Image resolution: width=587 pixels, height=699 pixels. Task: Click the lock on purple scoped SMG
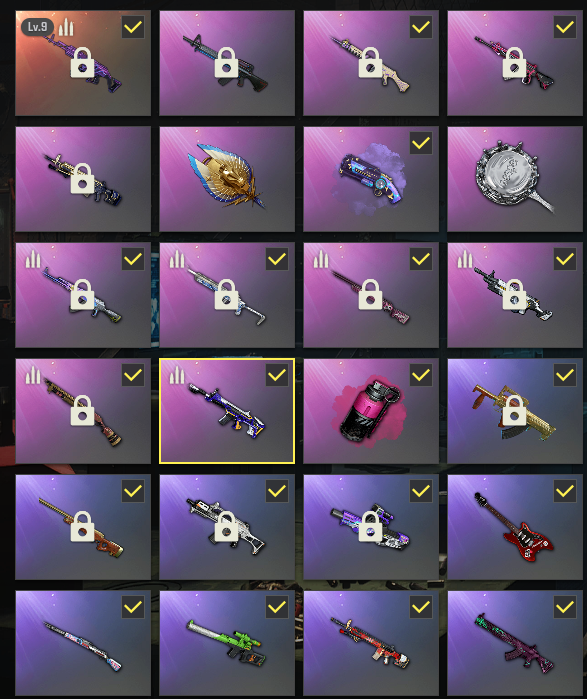pos(370,526)
